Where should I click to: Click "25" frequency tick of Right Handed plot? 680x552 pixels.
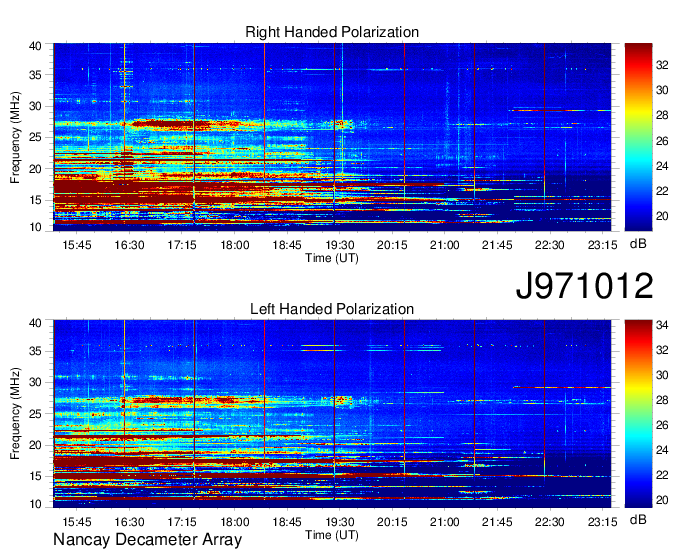click(35, 137)
